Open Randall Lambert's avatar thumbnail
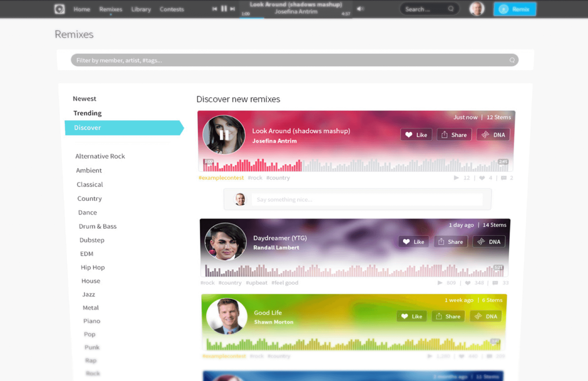The image size is (588, 381). [225, 242]
